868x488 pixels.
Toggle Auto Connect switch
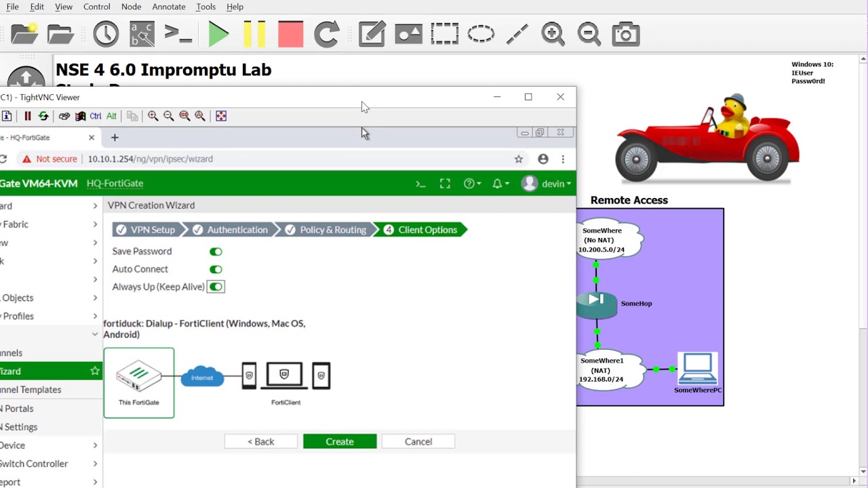(216, 269)
